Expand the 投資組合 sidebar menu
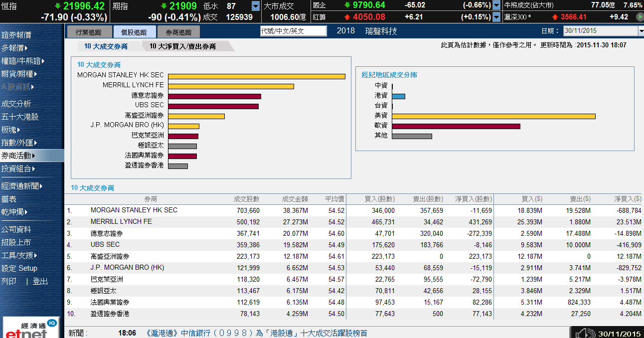Image resolution: width=644 pixels, height=338 pixels. click(18, 169)
